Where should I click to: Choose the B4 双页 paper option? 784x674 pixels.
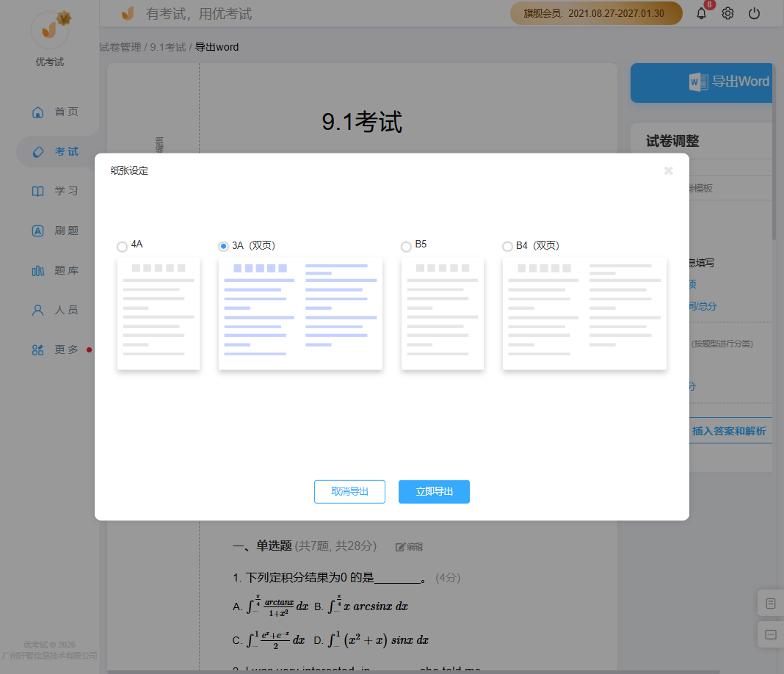507,247
